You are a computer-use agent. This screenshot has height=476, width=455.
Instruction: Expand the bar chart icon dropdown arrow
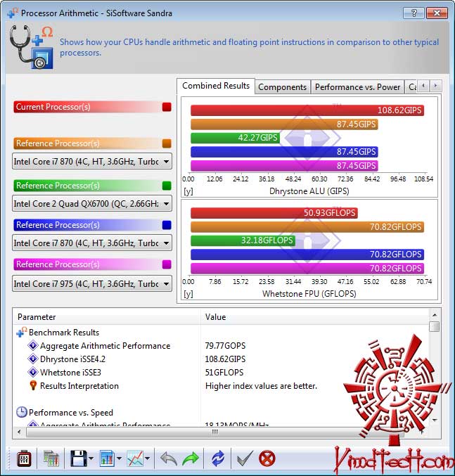(119, 458)
